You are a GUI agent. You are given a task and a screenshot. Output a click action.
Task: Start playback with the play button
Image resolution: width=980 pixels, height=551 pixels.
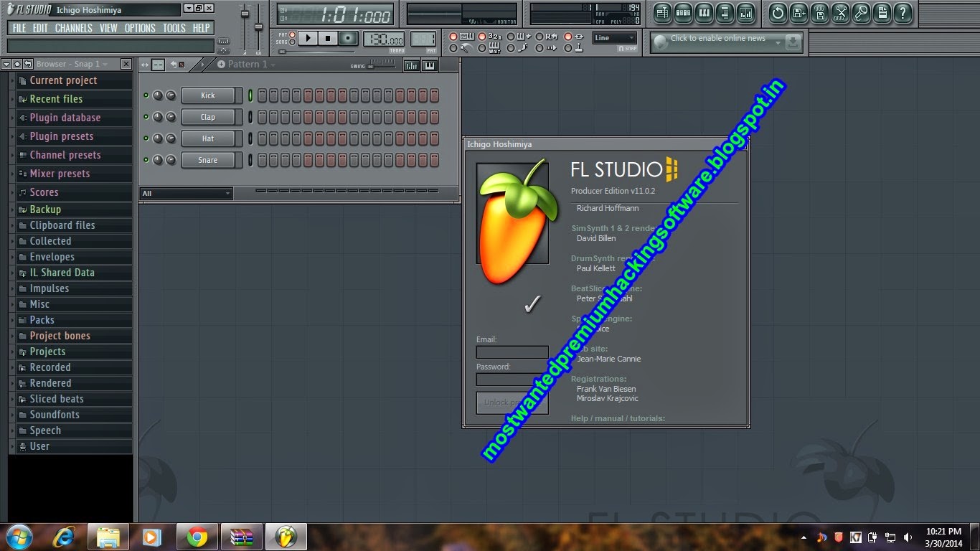pyautogui.click(x=308, y=38)
